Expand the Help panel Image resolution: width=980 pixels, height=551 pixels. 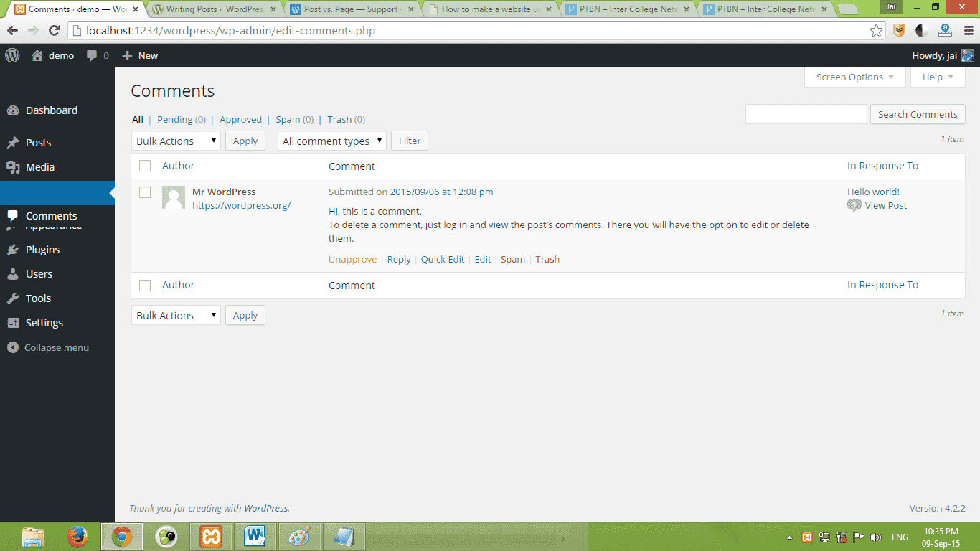tap(938, 77)
